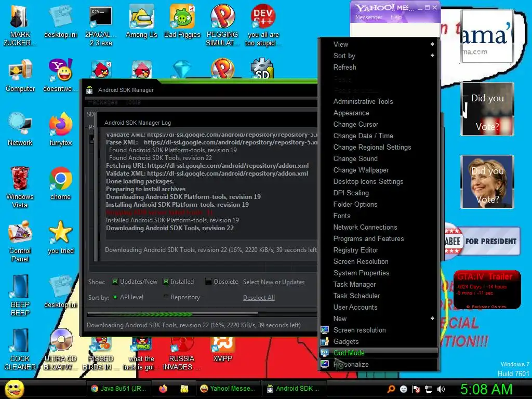Choose Gadgets in the context menu
Image resolution: width=532 pixels, height=399 pixels.
(379, 342)
